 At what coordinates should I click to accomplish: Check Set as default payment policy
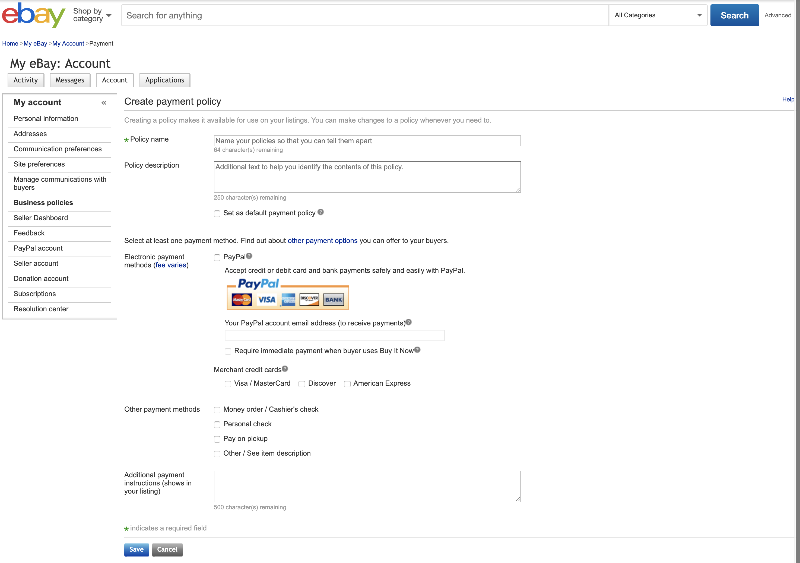pos(217,213)
